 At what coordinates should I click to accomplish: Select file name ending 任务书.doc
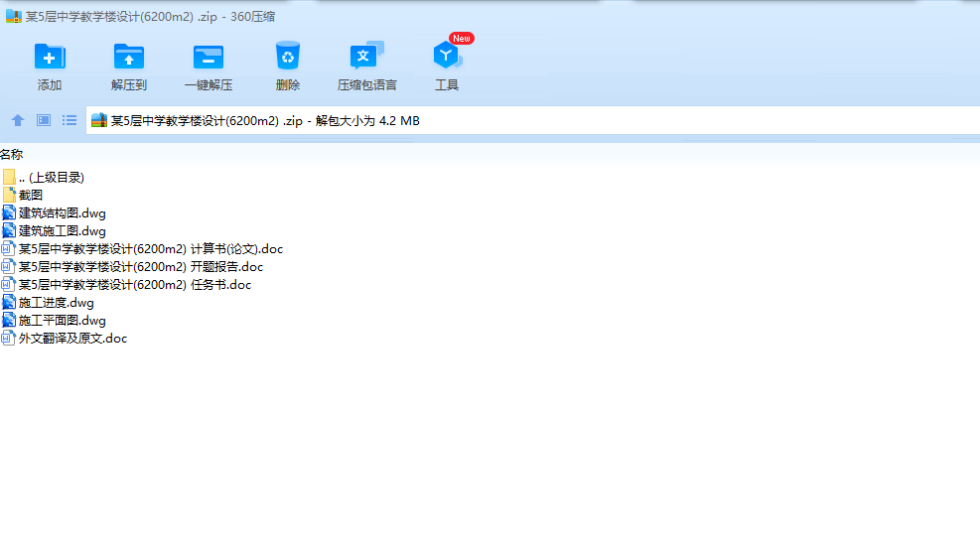(x=135, y=285)
